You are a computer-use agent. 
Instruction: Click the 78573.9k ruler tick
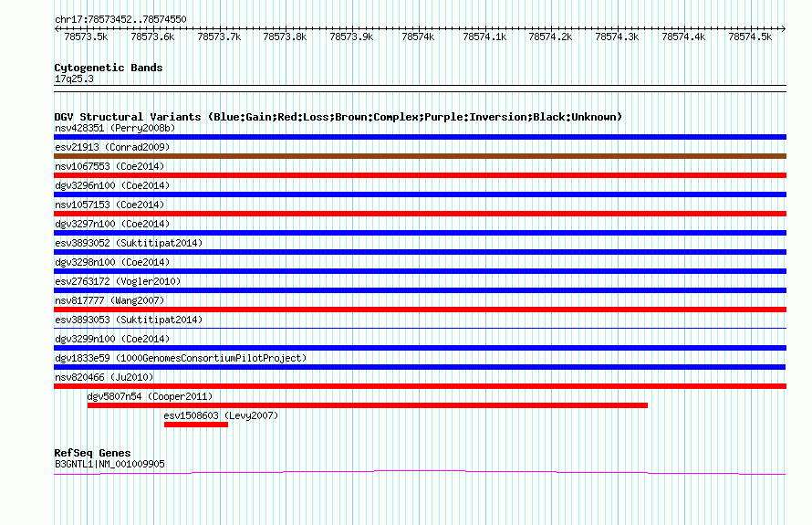coord(351,37)
